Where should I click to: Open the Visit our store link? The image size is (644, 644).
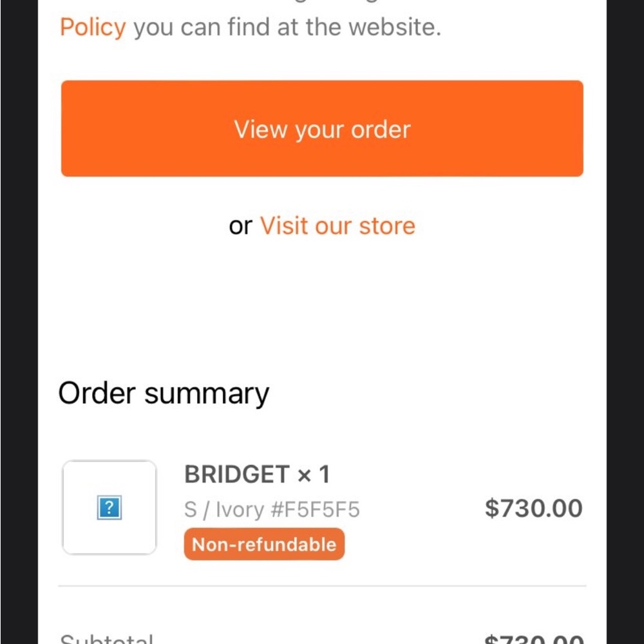337,226
